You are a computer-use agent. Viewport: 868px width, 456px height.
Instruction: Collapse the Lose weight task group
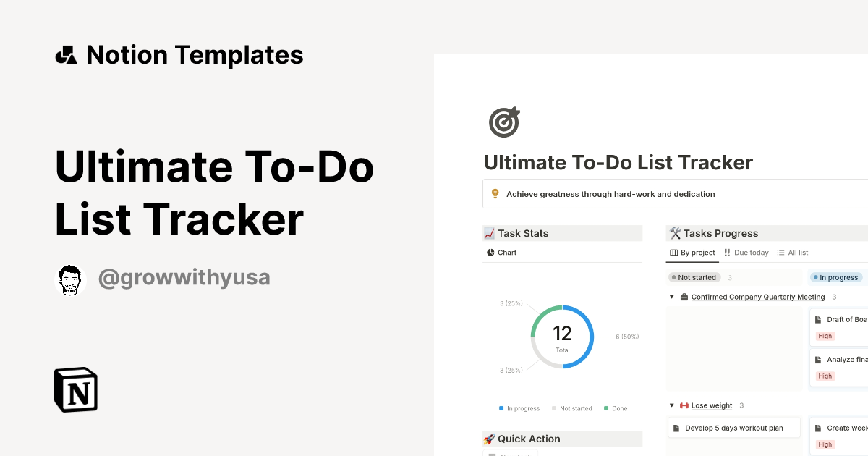click(671, 405)
